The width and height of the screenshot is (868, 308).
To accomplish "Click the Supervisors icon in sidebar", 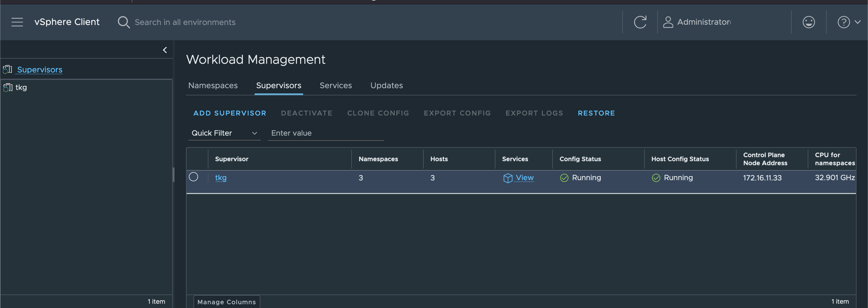I will [x=7, y=70].
